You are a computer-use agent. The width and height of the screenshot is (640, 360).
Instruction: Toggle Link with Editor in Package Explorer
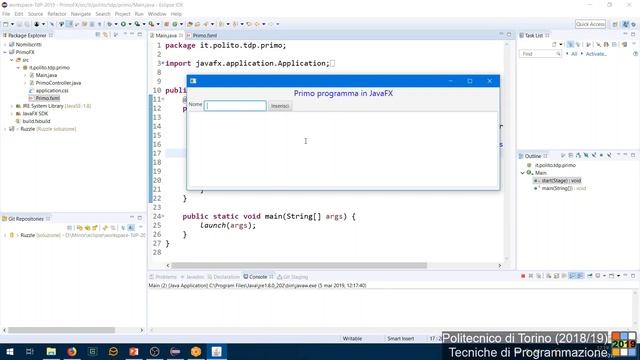pyautogui.click(x=105, y=35)
